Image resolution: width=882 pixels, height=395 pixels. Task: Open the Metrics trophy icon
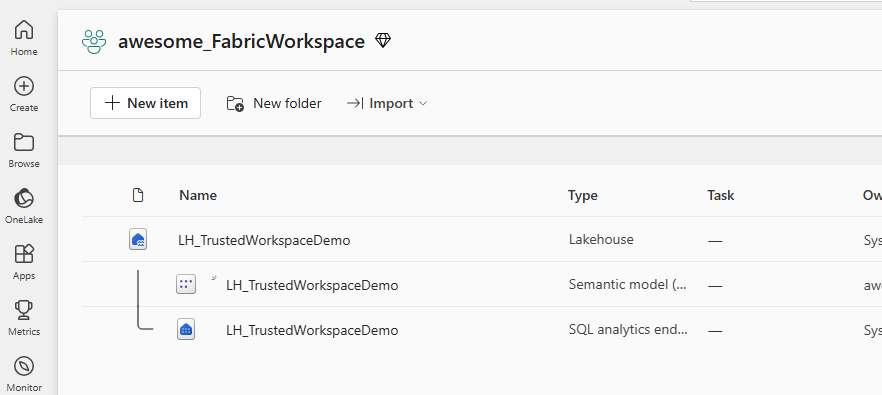(x=24, y=310)
